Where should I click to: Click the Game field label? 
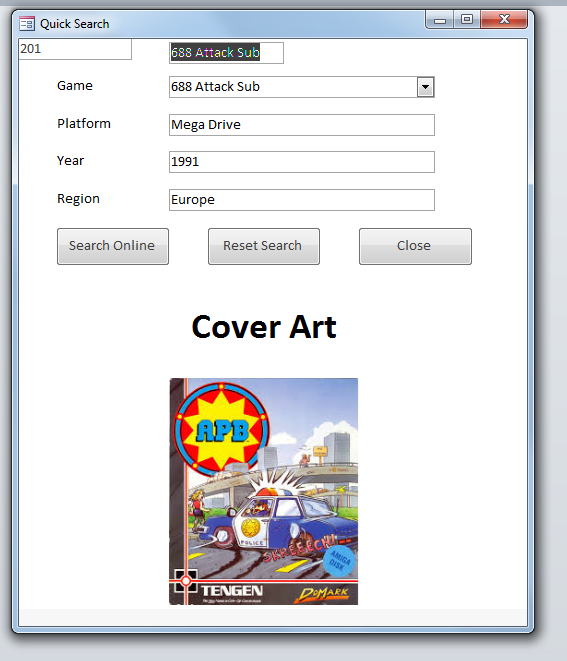(x=75, y=86)
